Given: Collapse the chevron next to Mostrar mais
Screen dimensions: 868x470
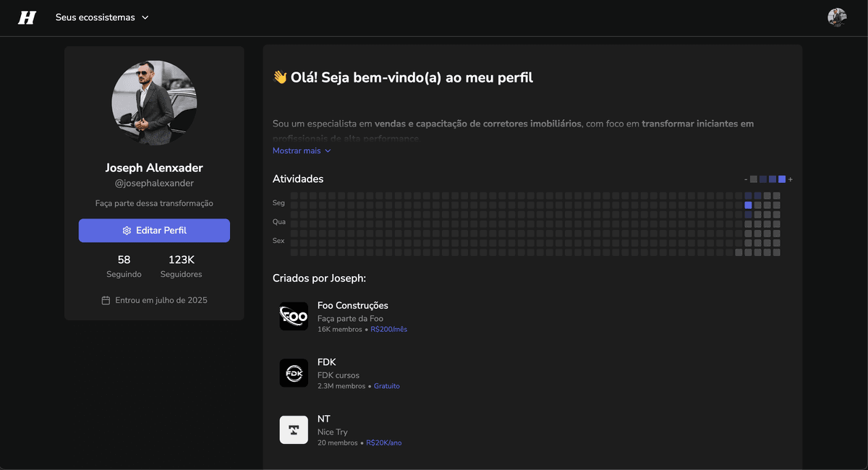Looking at the screenshot, I should [x=327, y=150].
